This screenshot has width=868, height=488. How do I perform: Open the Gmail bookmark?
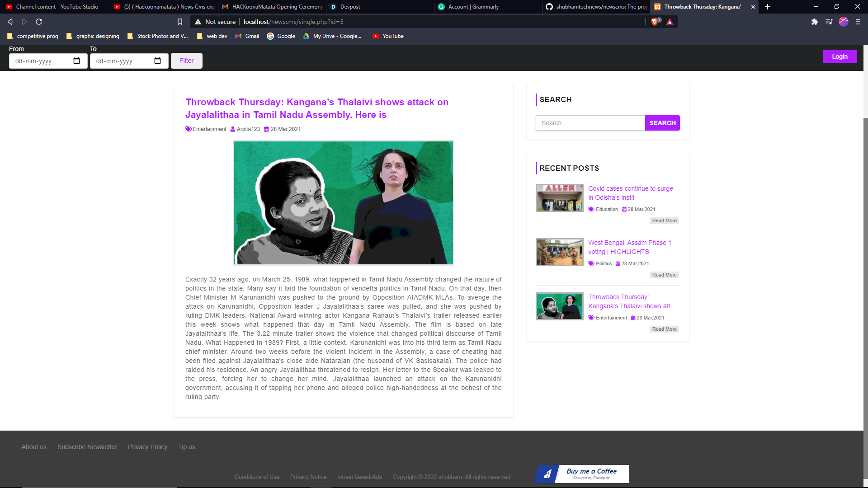tap(247, 36)
